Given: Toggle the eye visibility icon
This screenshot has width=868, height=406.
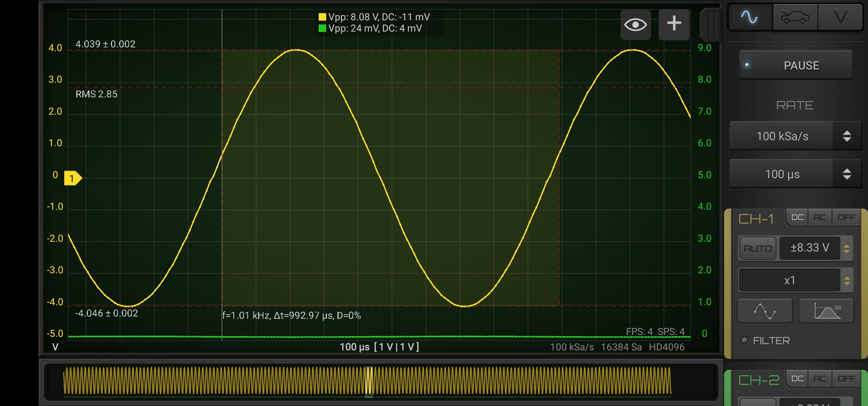Looking at the screenshot, I should pyautogui.click(x=635, y=25).
